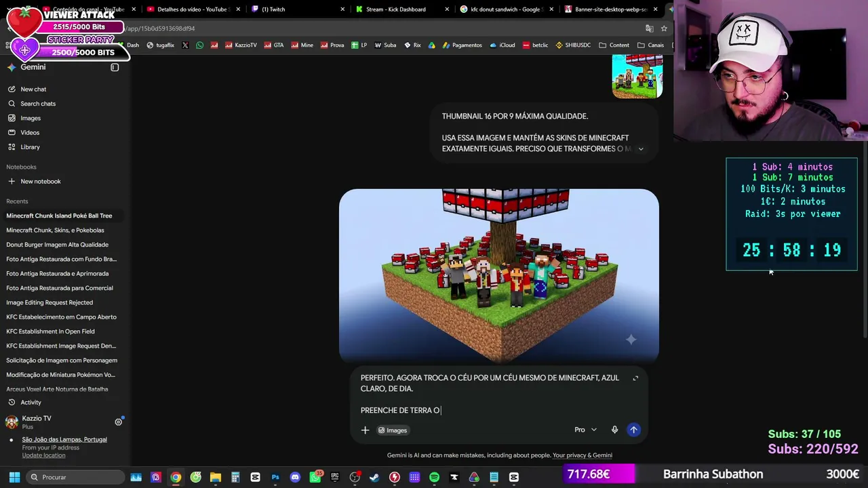Image resolution: width=868 pixels, height=488 pixels.
Task: Open the Content bookmarks folder
Action: (614, 45)
